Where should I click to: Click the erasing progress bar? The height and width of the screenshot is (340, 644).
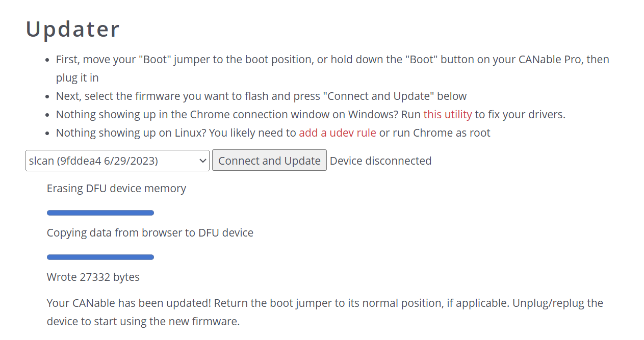[100, 213]
